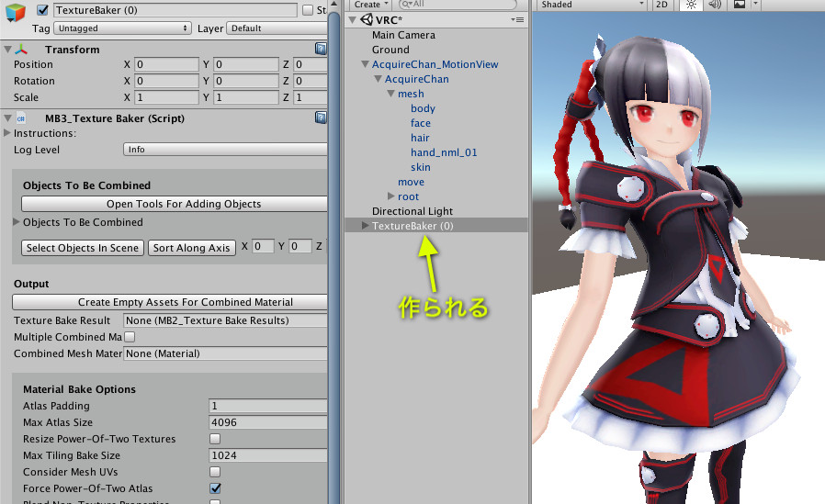Click Open Tools For Adding Objects

pos(175,204)
